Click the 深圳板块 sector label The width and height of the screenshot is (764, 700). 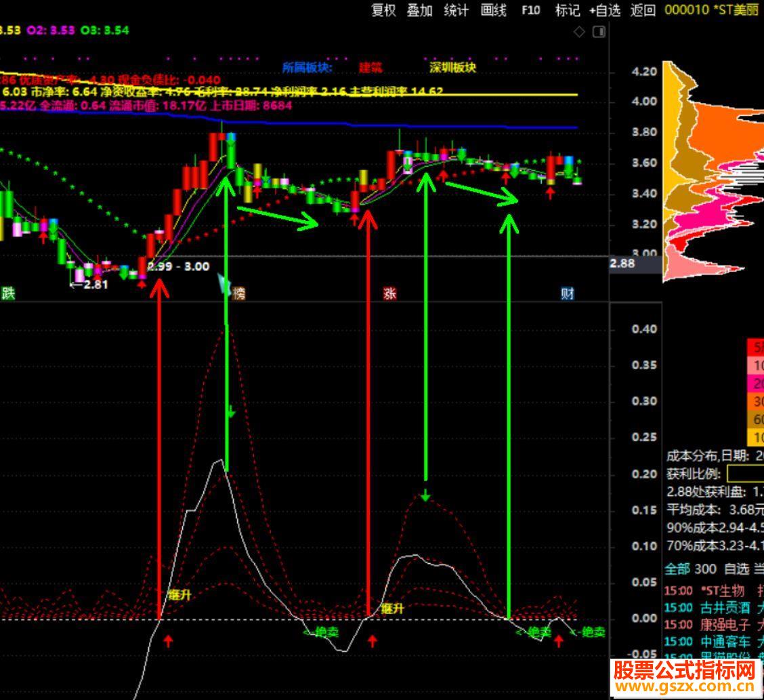point(452,68)
